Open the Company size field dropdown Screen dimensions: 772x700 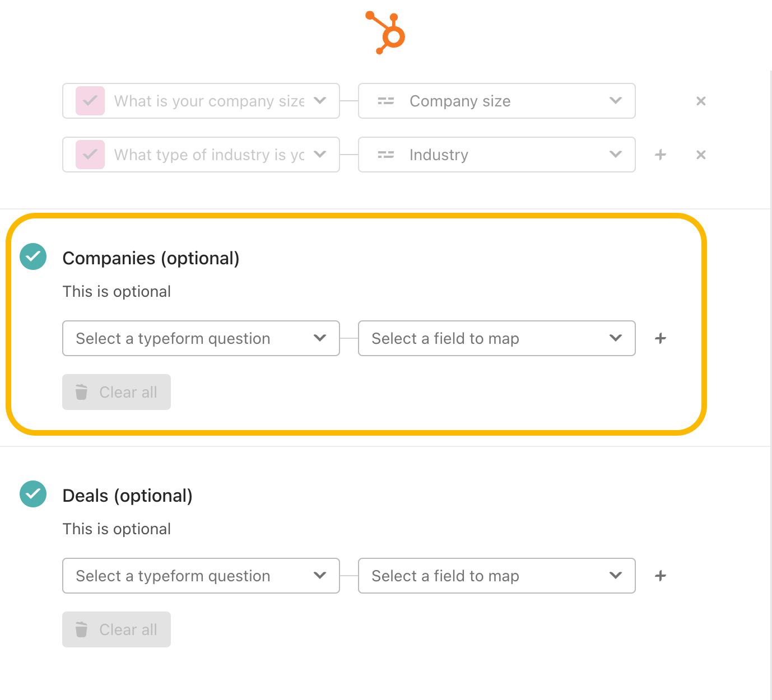(x=497, y=101)
